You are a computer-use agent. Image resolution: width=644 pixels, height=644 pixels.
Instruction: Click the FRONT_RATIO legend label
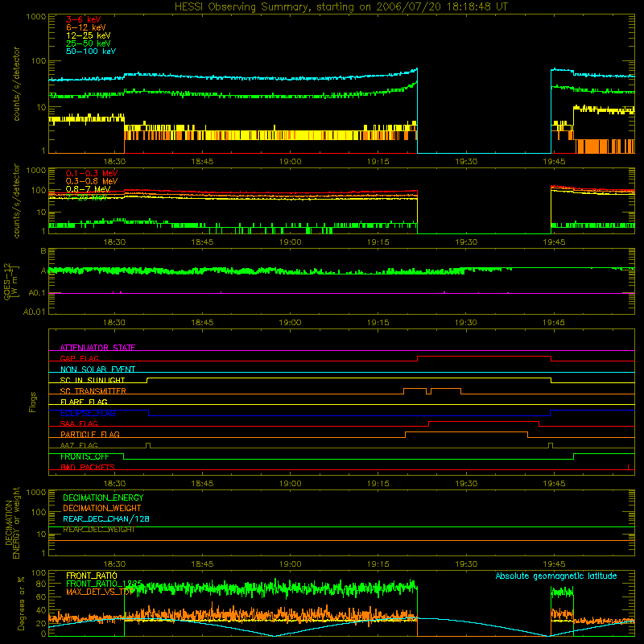click(92, 576)
